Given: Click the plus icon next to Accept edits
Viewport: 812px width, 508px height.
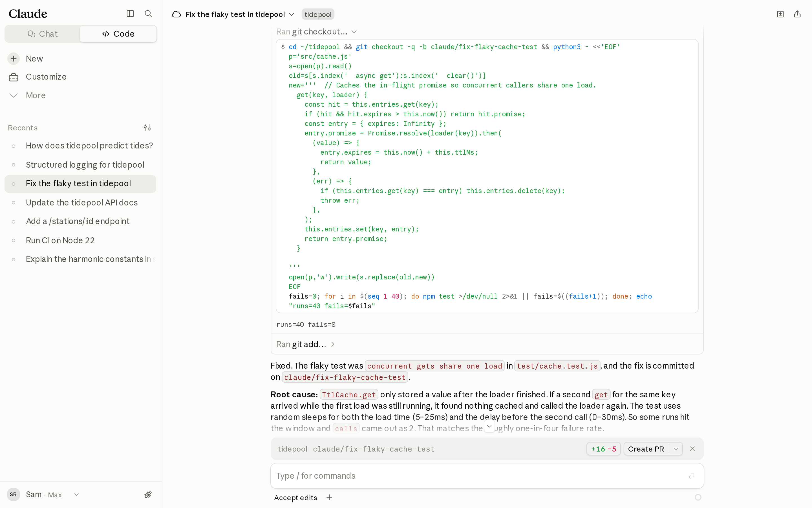Looking at the screenshot, I should coord(330,498).
